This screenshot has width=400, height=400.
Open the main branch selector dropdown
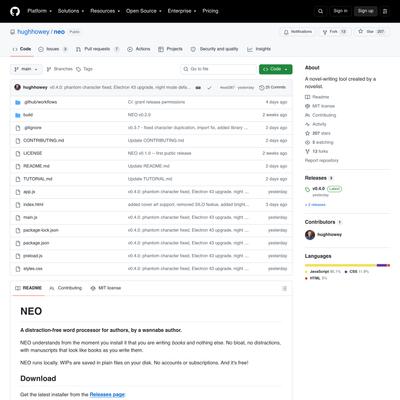click(x=26, y=69)
